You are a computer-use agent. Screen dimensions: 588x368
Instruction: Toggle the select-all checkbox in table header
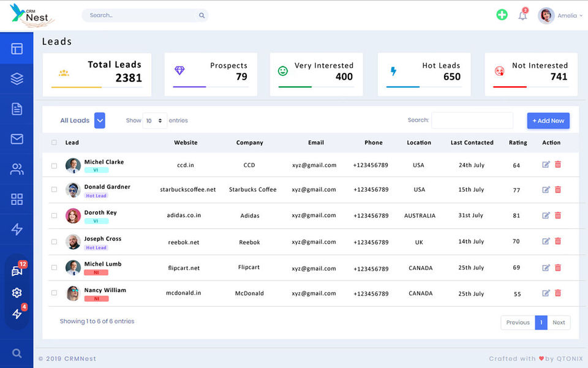54,143
